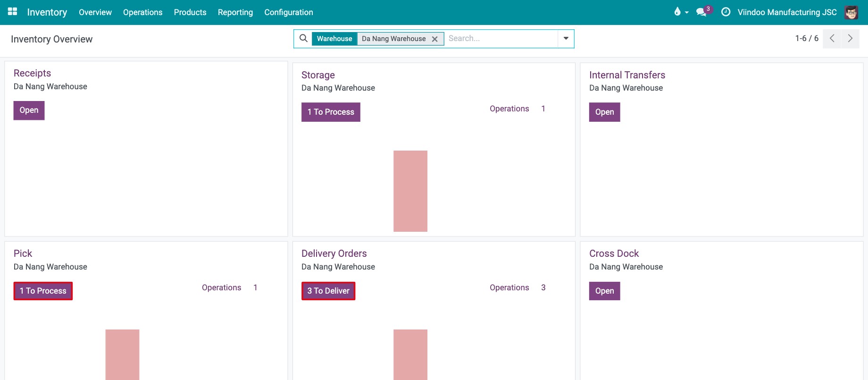This screenshot has width=868, height=380.
Task: Remove the Da Nang Warehouse filter
Action: 435,39
